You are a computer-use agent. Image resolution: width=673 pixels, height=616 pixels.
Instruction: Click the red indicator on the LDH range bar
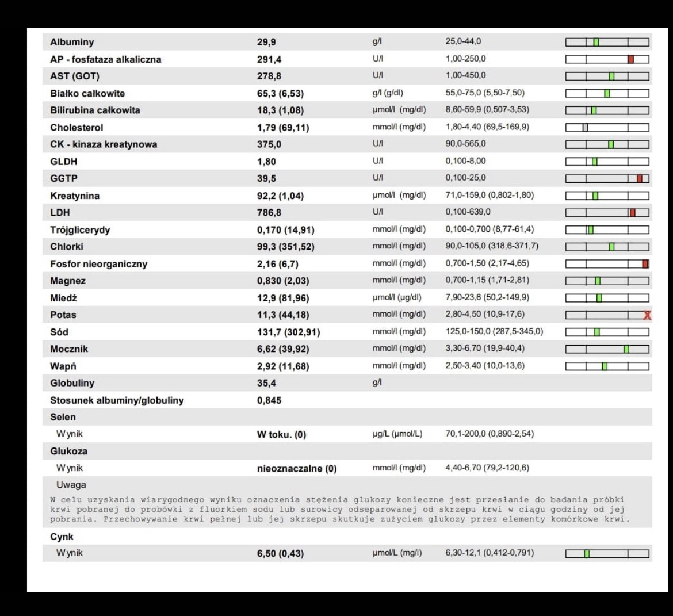coord(632,213)
